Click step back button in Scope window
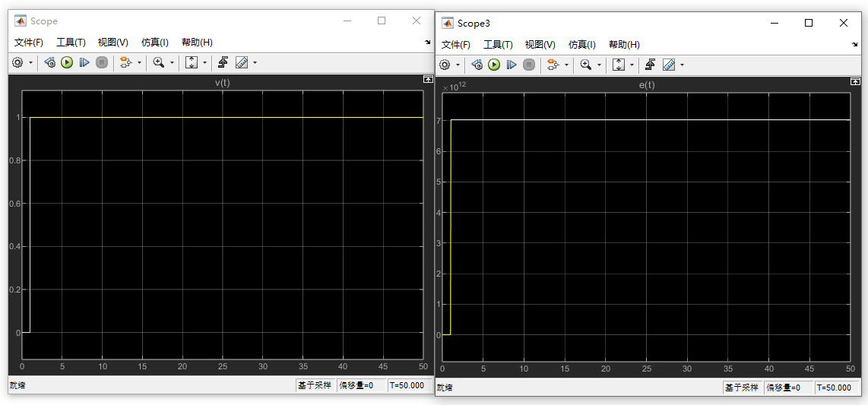 [50, 62]
